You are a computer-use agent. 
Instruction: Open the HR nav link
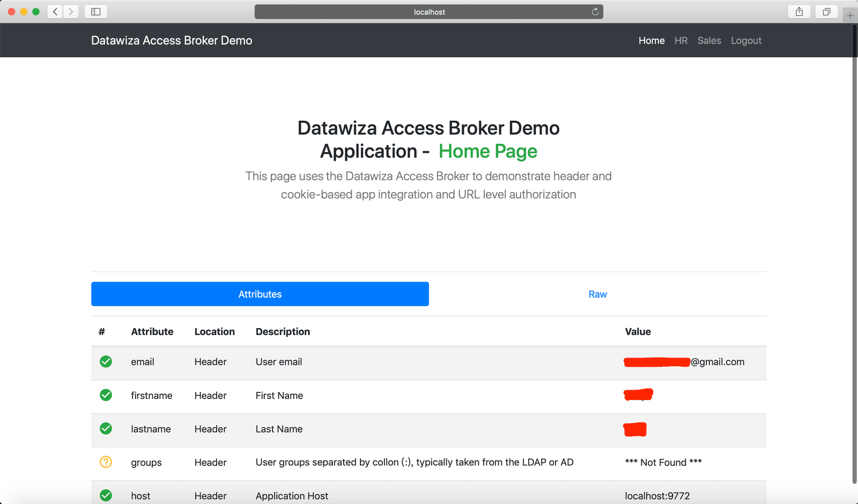tap(681, 41)
